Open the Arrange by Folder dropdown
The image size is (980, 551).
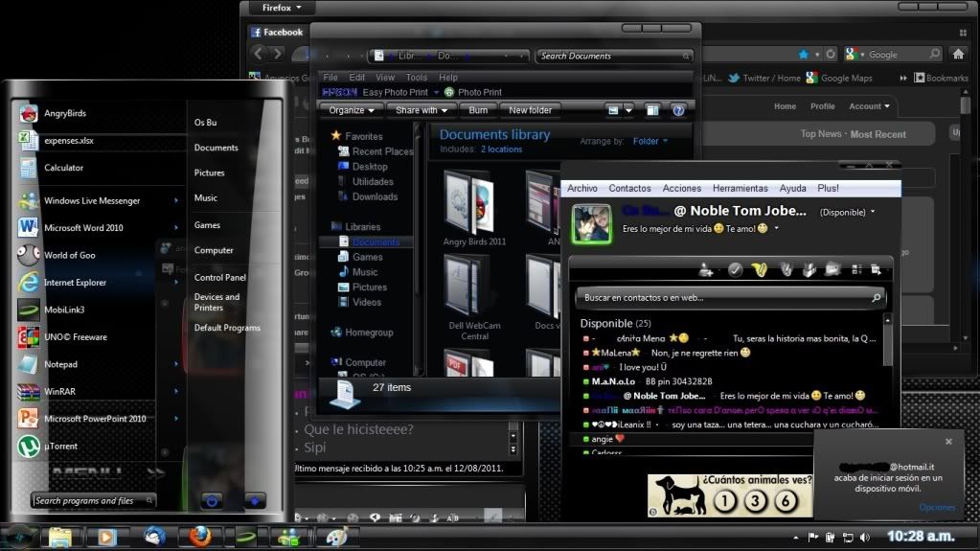coord(650,142)
